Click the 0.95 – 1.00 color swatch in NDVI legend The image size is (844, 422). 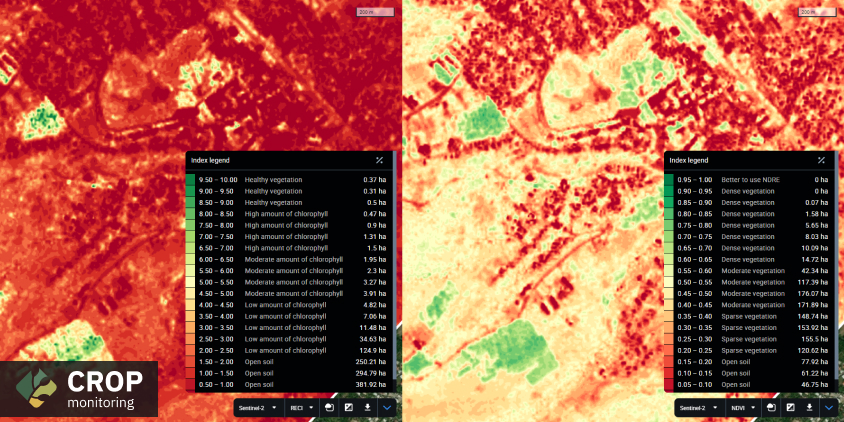click(x=669, y=180)
